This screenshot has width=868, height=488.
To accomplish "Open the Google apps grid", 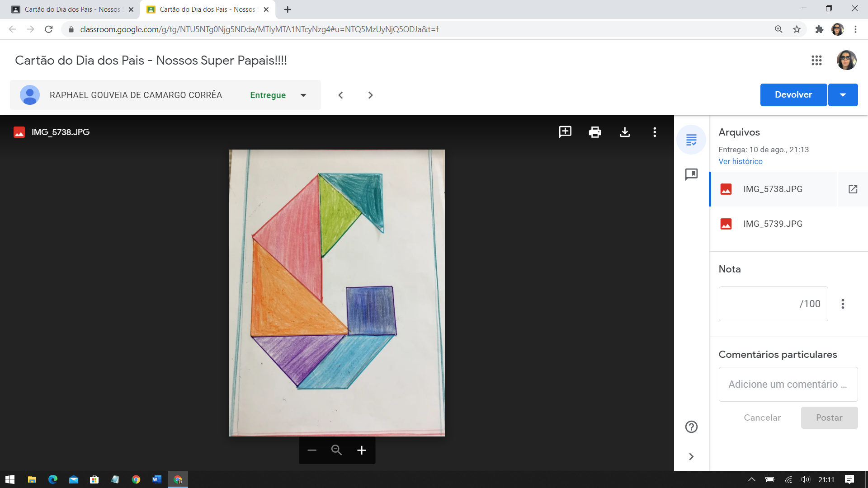I will [x=816, y=61].
